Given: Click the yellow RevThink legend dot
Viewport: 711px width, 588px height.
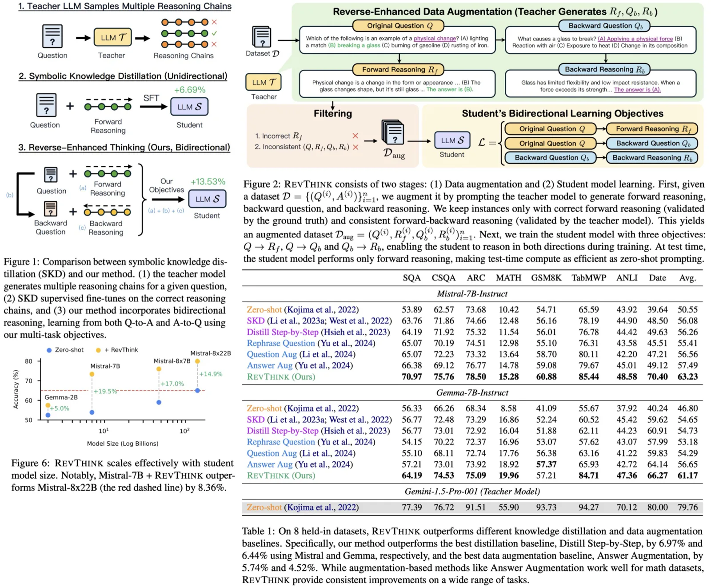Looking at the screenshot, I should pyautogui.click(x=98, y=350).
